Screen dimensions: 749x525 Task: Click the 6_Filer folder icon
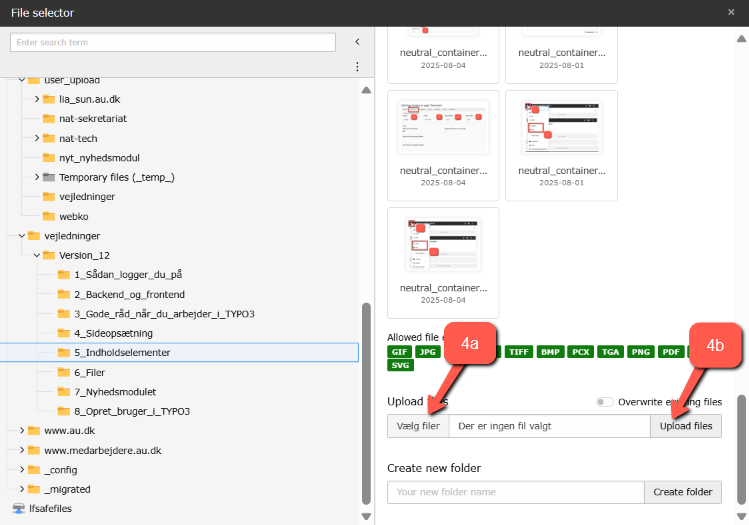point(64,372)
